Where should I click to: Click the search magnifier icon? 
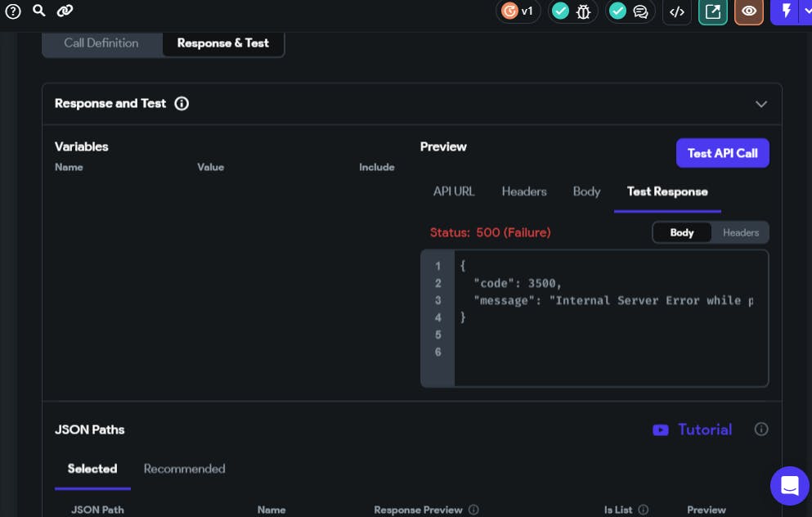(38, 11)
